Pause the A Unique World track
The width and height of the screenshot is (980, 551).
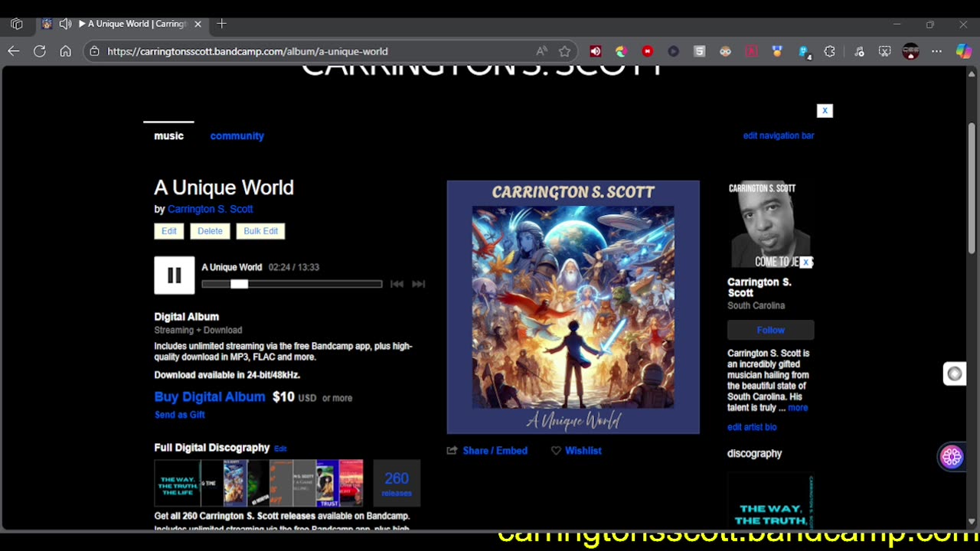(x=175, y=275)
